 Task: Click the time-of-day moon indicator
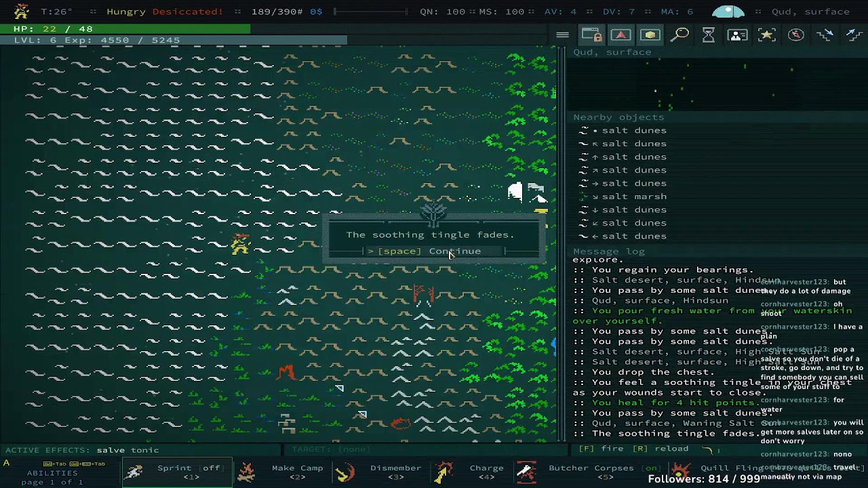coord(728,12)
